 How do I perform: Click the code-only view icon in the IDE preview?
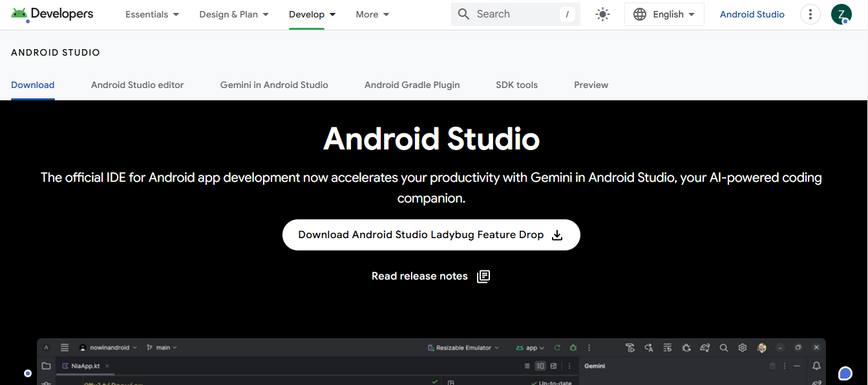tap(527, 366)
